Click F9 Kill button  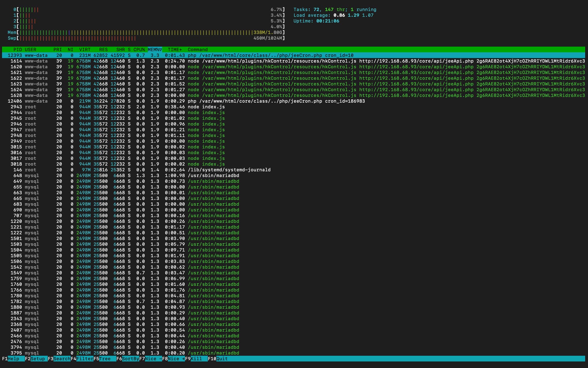pos(196,359)
